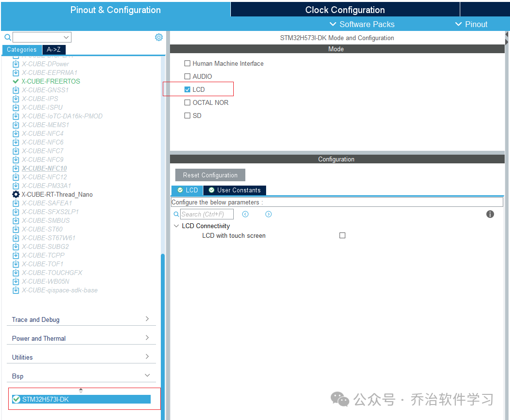The height and width of the screenshot is (420, 510).
Task: Go to previous search result arrow
Action: pos(245,214)
